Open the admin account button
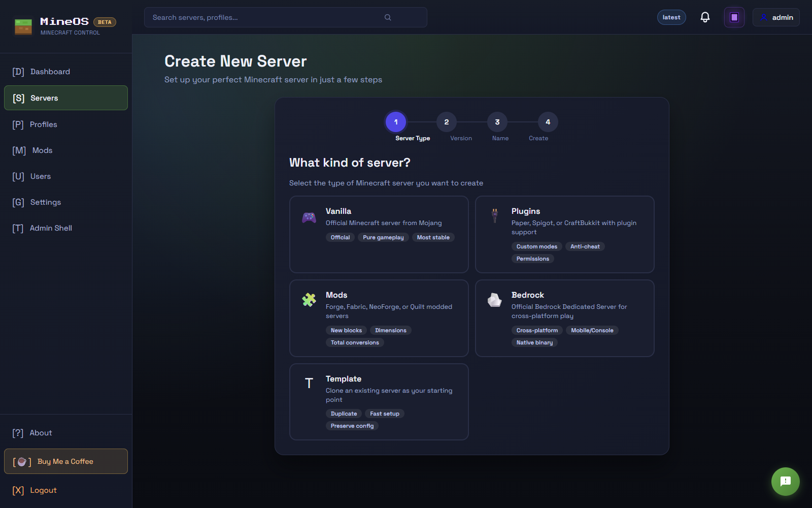Image resolution: width=812 pixels, height=508 pixels. click(775, 17)
